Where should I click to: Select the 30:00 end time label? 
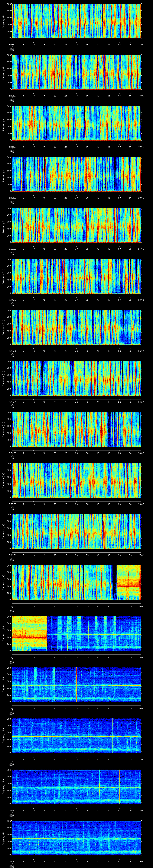pyautogui.click(x=141, y=708)
